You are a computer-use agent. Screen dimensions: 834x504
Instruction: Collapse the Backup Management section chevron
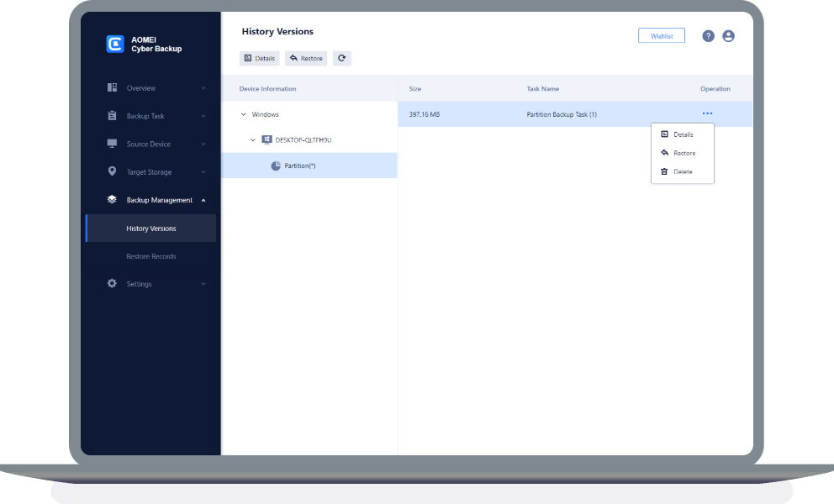(203, 200)
